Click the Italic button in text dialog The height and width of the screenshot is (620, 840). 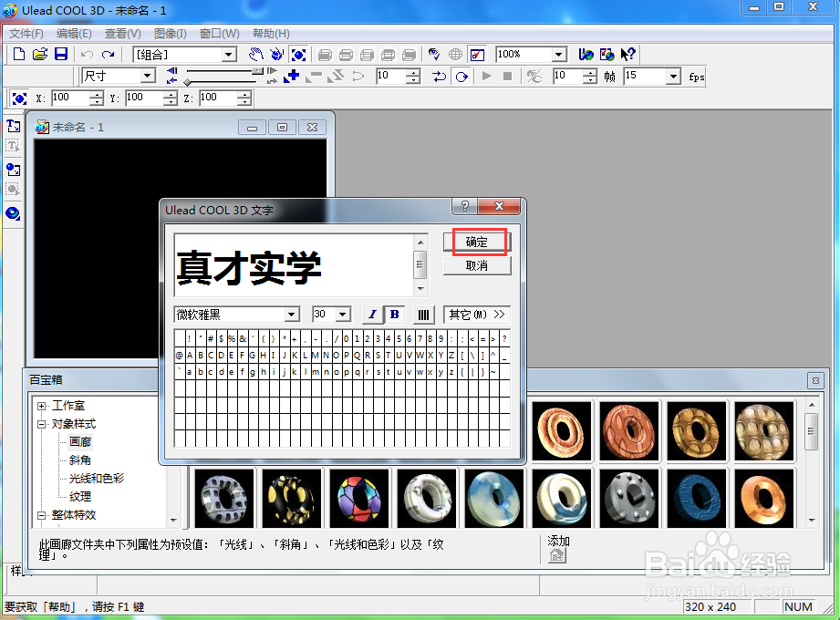click(373, 315)
